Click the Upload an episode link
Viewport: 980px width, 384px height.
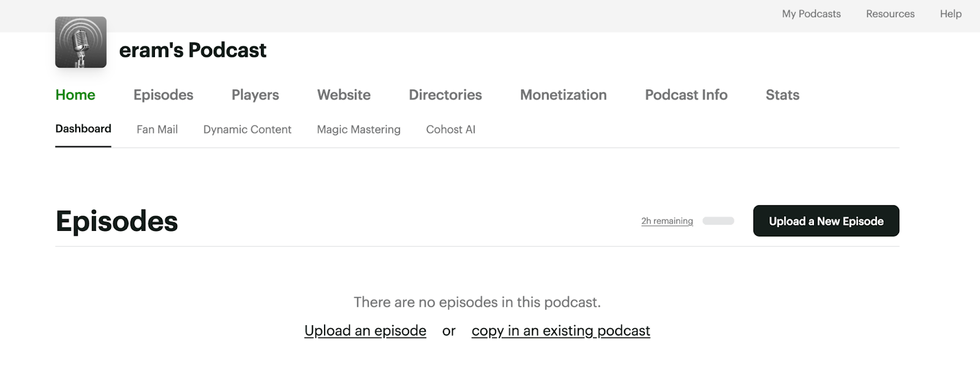coord(365,331)
